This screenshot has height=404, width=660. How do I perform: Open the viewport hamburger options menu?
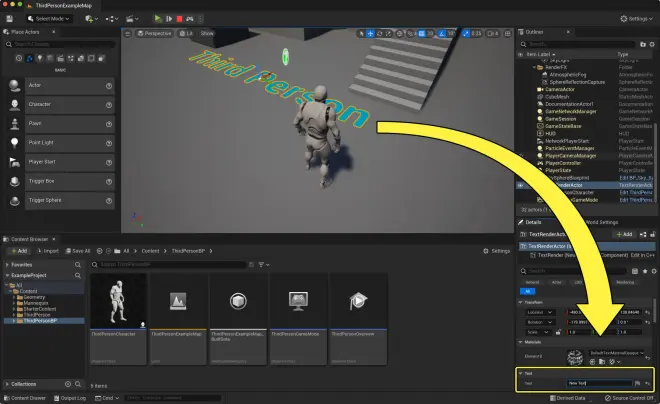click(128, 34)
